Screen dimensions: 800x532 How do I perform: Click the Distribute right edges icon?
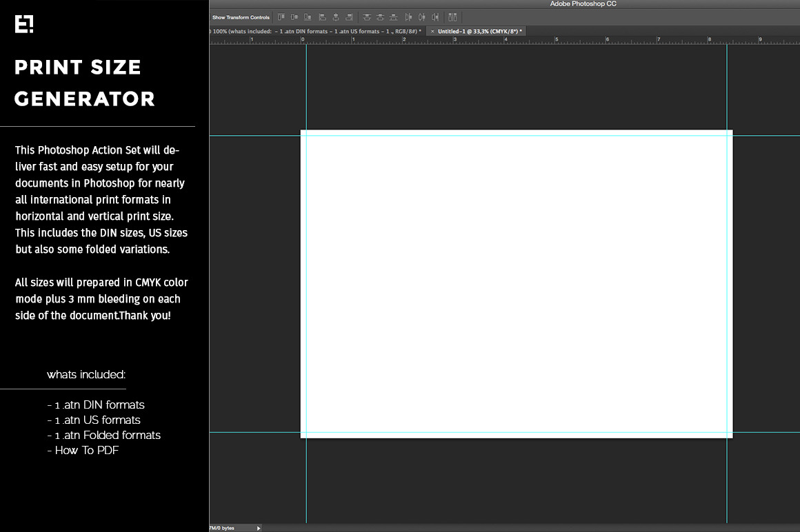[435, 17]
